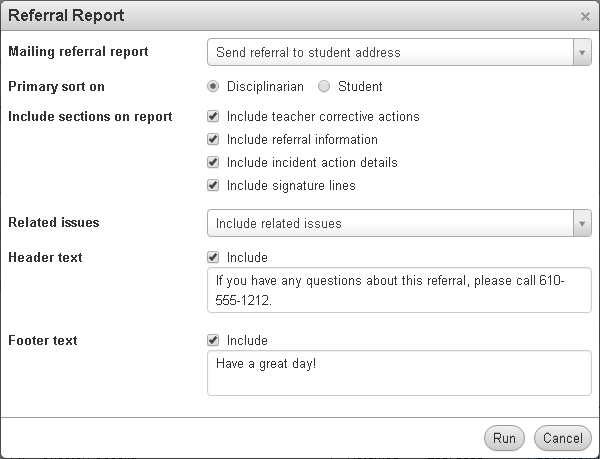This screenshot has height=459, width=600.
Task: Uncheck the Header text Include checkbox
Action: click(x=213, y=258)
